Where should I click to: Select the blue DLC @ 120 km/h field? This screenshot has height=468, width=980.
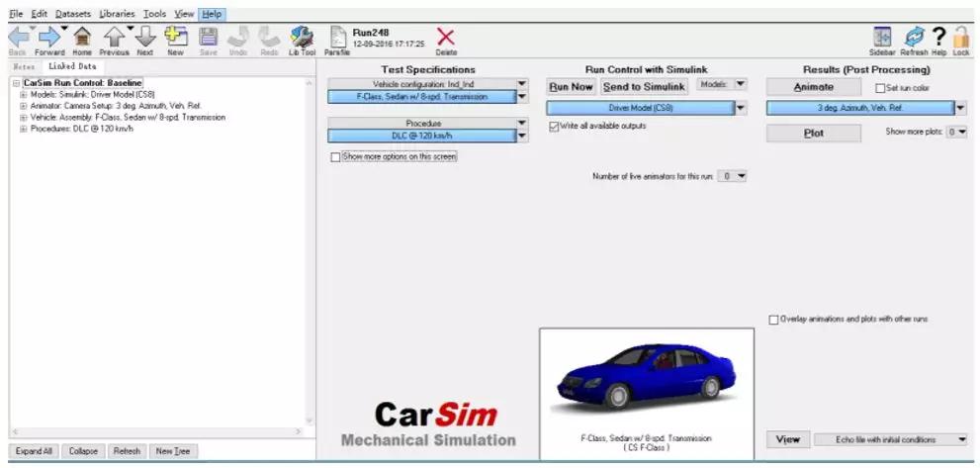click(x=422, y=137)
